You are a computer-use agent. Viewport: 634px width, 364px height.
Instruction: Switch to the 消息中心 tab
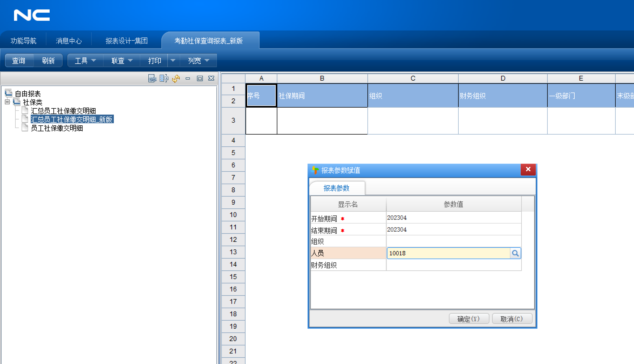pyautogui.click(x=69, y=41)
